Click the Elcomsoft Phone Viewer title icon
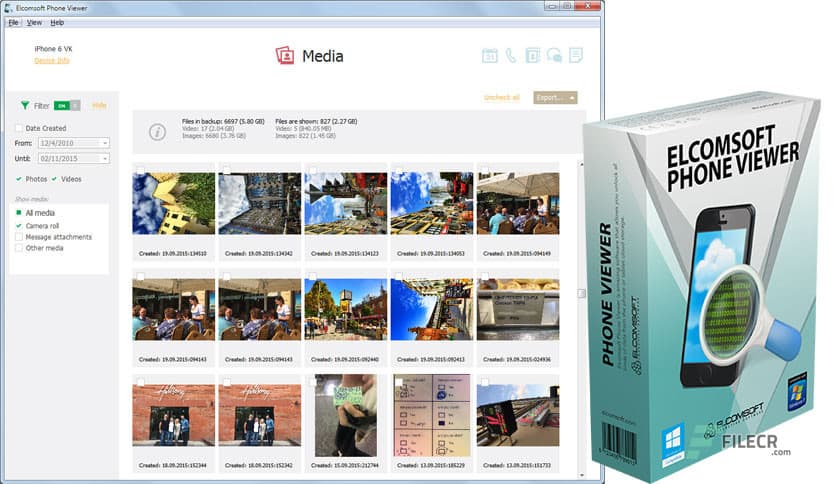The height and width of the screenshot is (484, 836). (8, 8)
